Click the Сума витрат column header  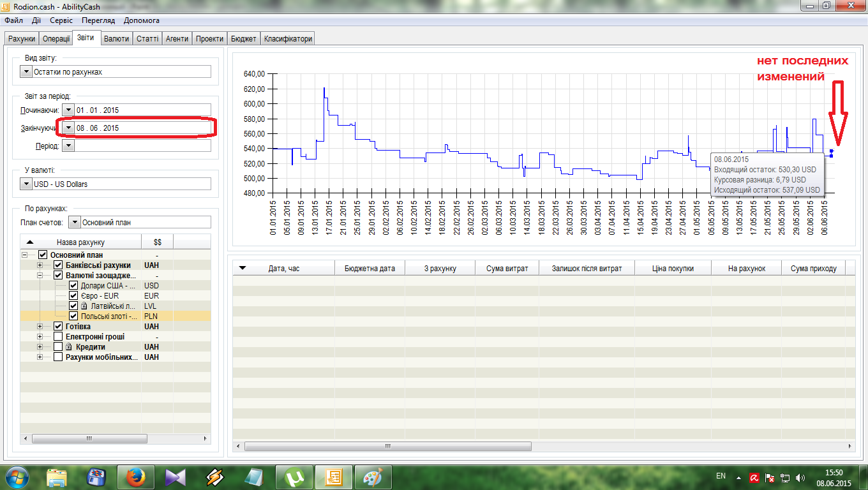click(x=507, y=269)
